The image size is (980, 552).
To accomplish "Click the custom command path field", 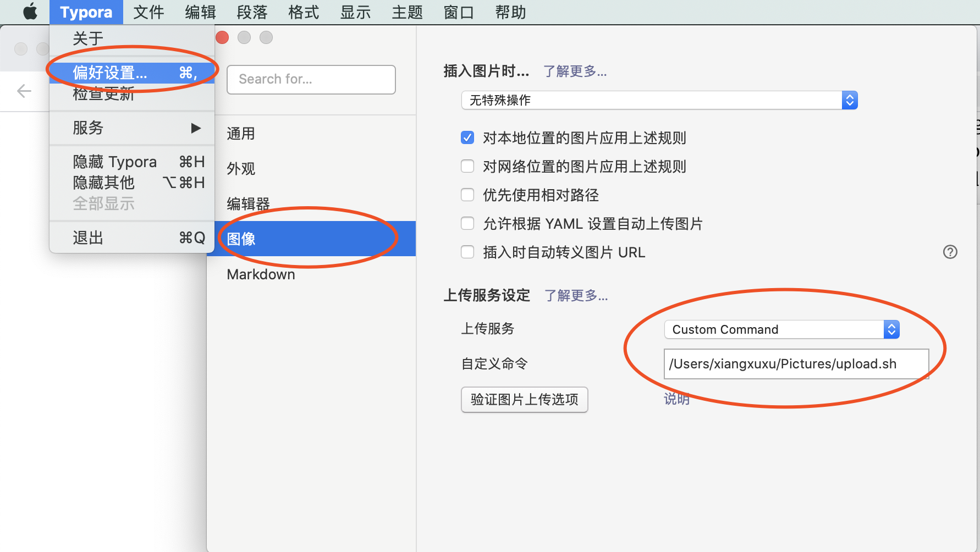I will 796,364.
